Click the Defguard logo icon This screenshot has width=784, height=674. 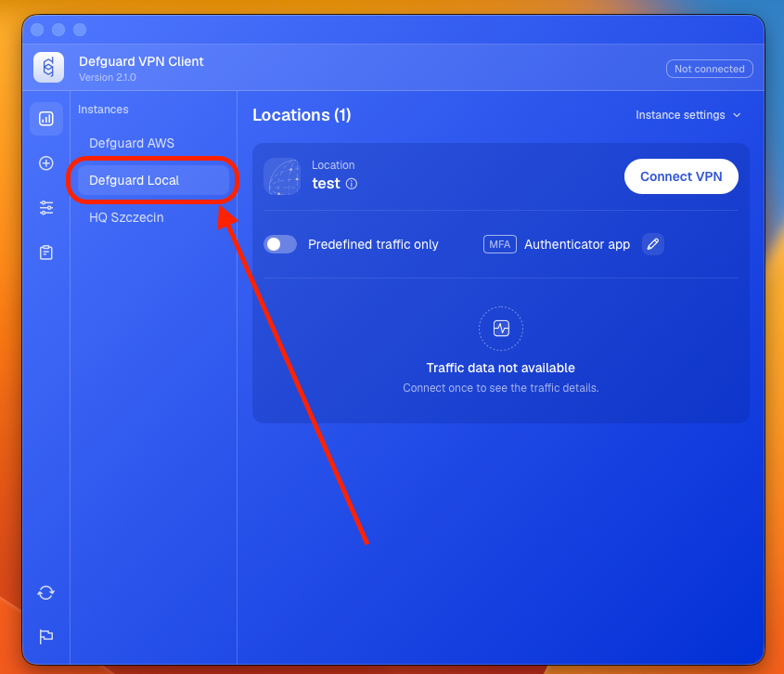pyautogui.click(x=48, y=67)
